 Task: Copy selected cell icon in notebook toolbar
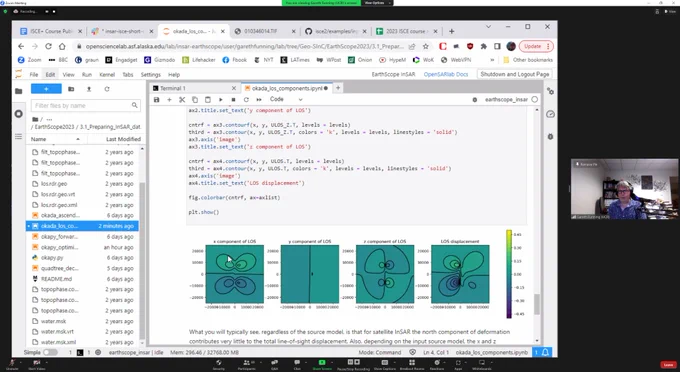click(x=195, y=100)
